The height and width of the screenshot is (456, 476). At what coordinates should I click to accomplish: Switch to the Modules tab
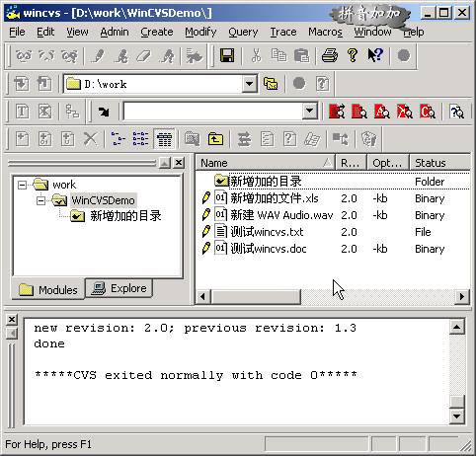pos(48,289)
